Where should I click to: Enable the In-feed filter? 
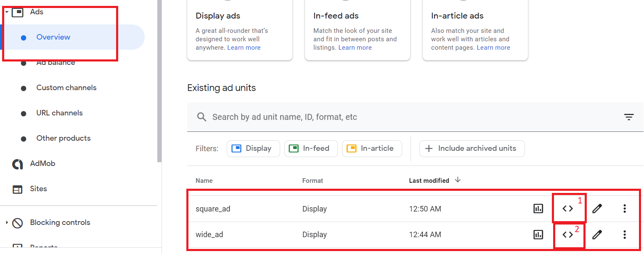click(311, 148)
